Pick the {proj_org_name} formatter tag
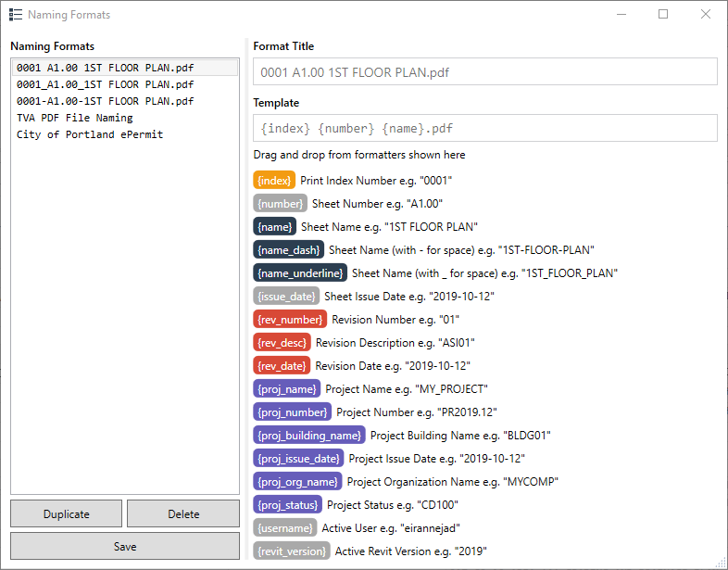 (x=297, y=482)
